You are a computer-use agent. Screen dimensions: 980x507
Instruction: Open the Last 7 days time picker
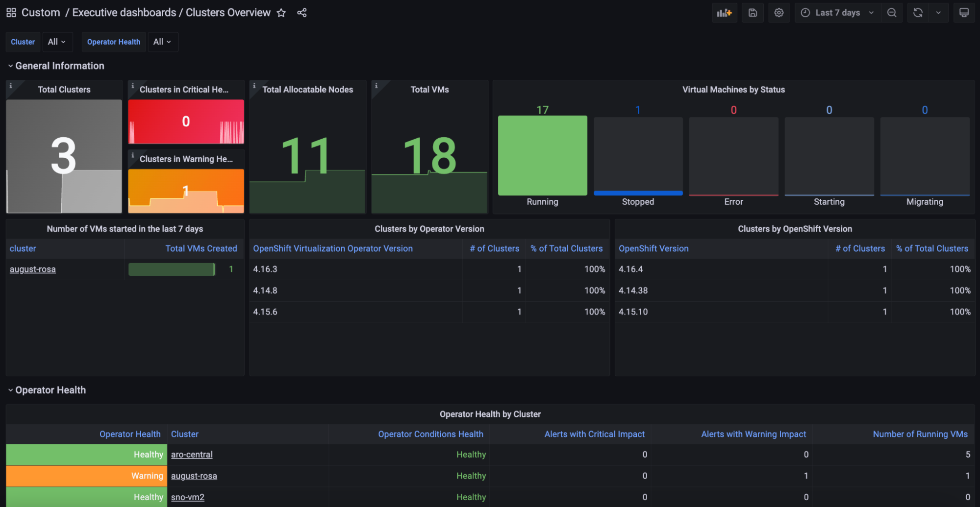(x=838, y=13)
